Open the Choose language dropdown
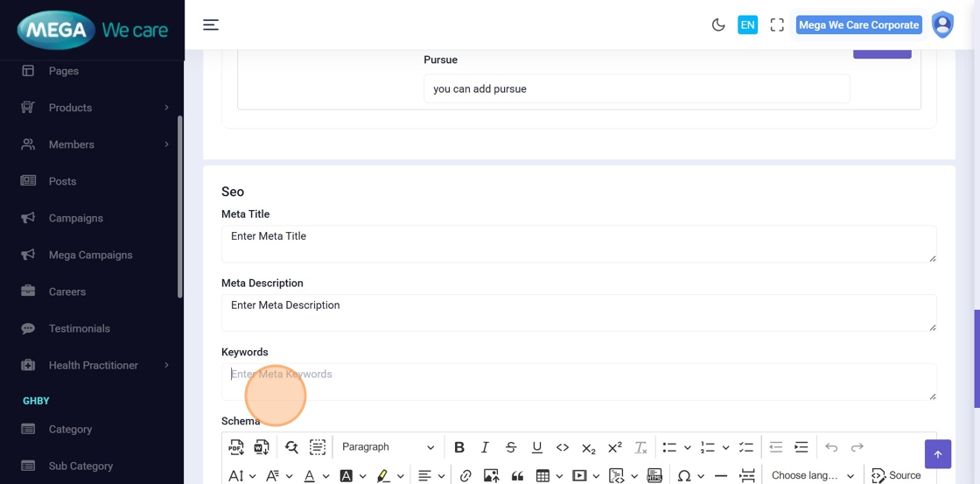 [812, 475]
